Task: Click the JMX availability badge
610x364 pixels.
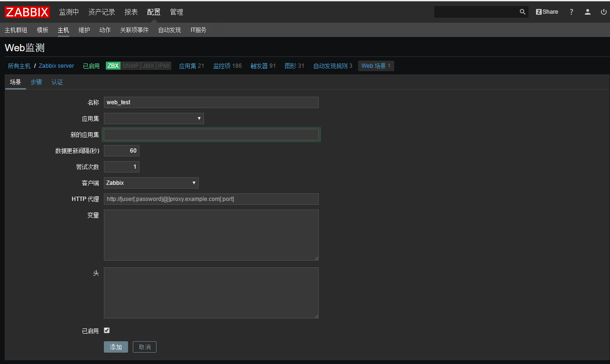Action: [x=148, y=66]
